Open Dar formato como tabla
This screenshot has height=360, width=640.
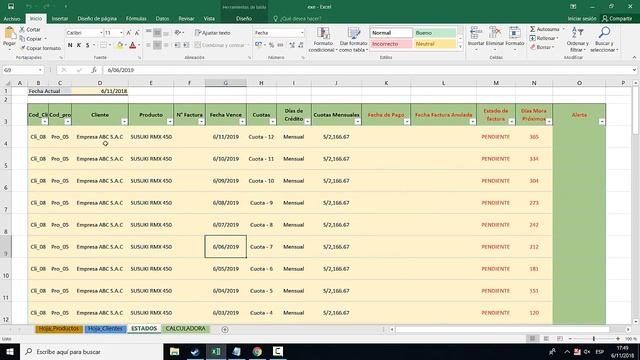point(353,40)
